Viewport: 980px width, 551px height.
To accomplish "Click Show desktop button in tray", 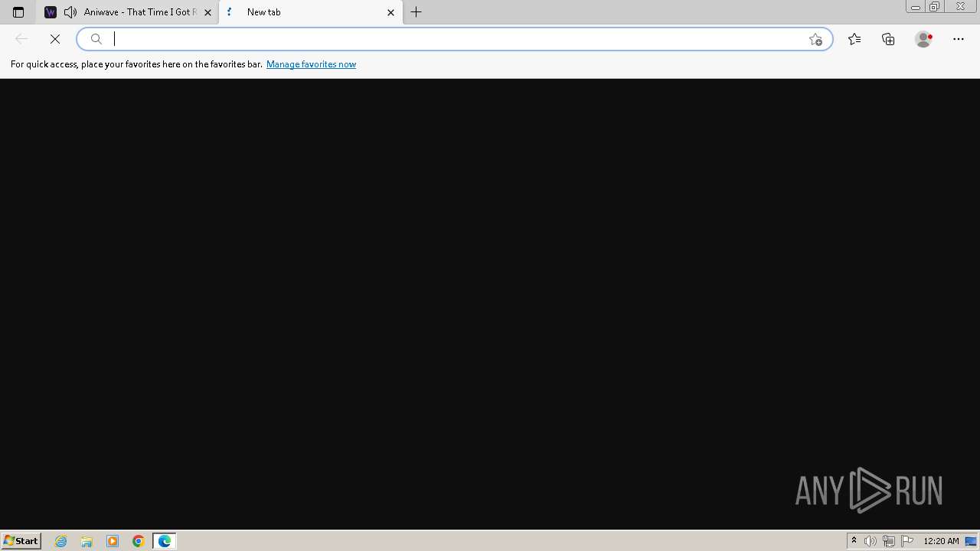I will pyautogui.click(x=972, y=541).
